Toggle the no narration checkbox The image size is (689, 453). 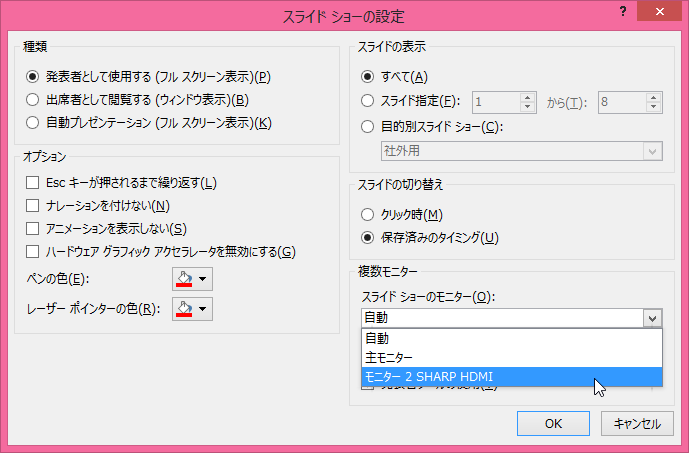point(34,206)
